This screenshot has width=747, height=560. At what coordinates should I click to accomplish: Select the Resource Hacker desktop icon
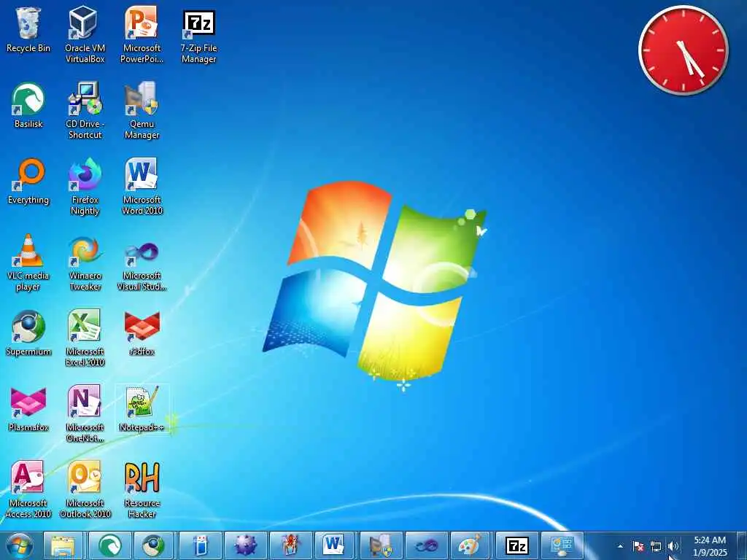coord(142,490)
